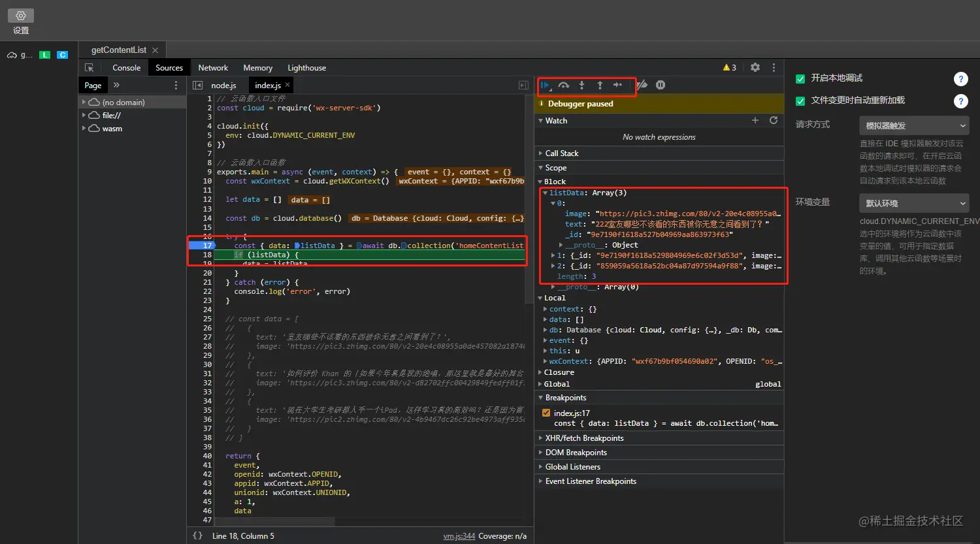Step out of the current function

[x=600, y=85]
